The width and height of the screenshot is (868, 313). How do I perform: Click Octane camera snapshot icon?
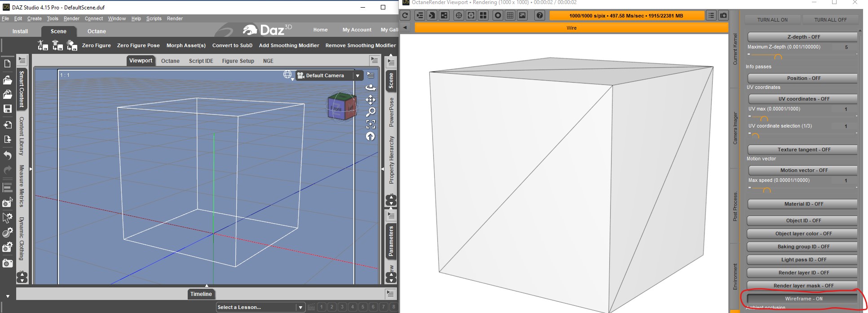723,15
